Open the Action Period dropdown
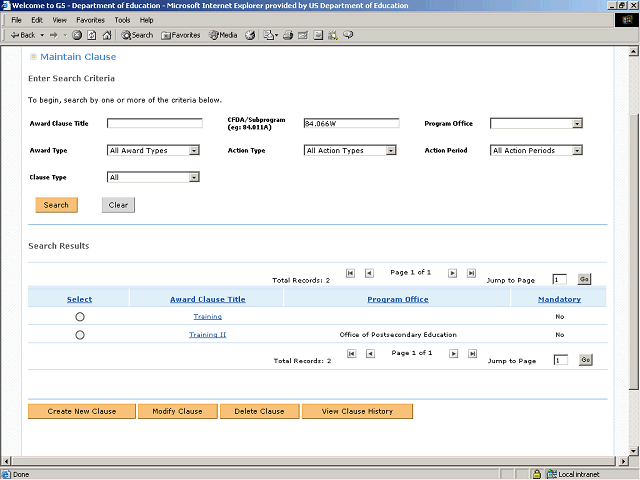Image resolution: width=640 pixels, height=480 pixels. pyautogui.click(x=536, y=150)
